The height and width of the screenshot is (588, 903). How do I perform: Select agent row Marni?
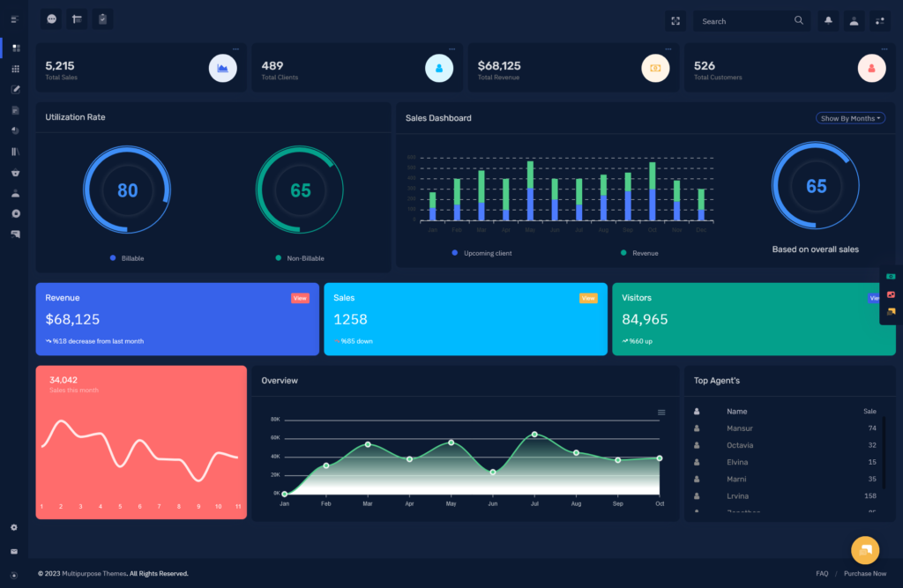coord(786,480)
